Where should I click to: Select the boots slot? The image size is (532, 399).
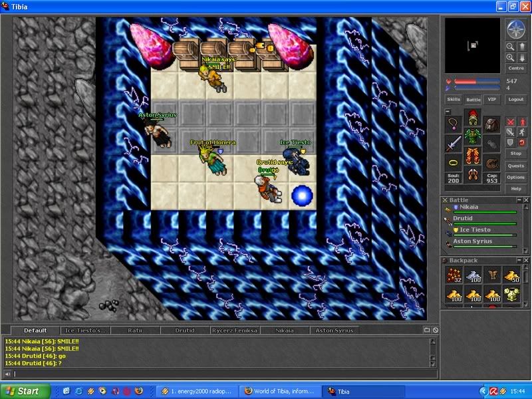[473, 176]
